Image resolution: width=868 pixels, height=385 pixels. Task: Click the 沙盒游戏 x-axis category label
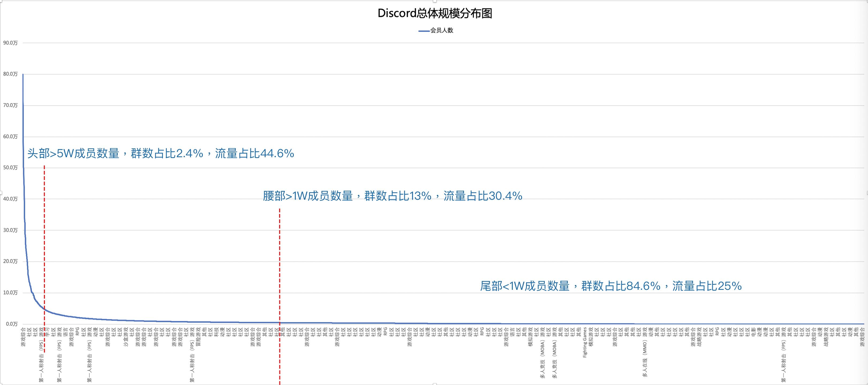coord(126,337)
